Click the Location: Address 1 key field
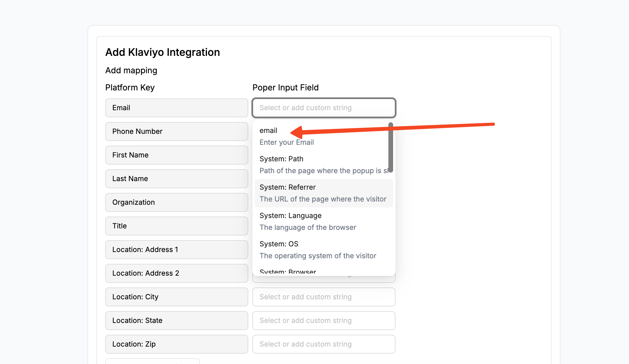 (177, 250)
